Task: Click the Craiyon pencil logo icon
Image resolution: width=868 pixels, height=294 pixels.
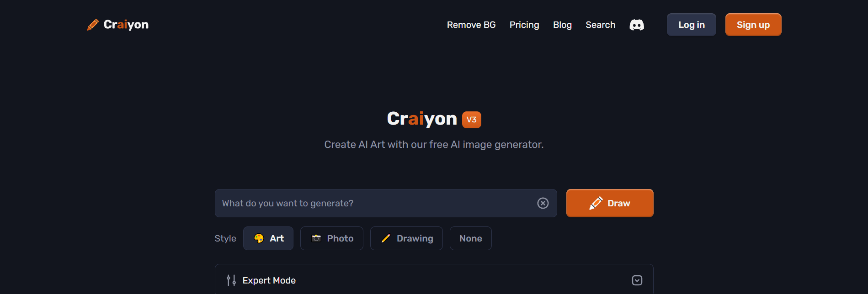Action: click(93, 24)
